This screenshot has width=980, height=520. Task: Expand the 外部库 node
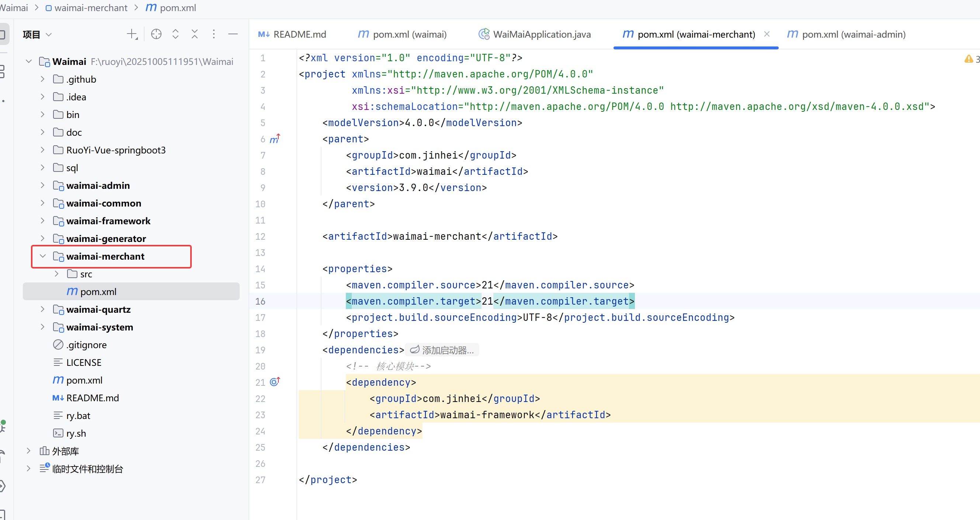[x=28, y=451]
